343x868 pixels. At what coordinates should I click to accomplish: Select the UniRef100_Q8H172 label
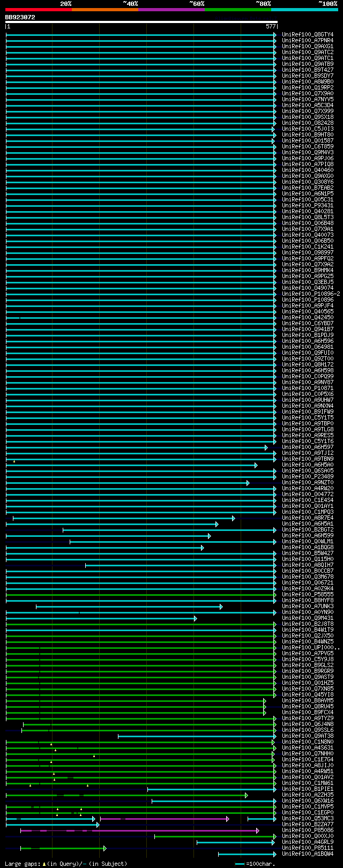click(x=308, y=365)
